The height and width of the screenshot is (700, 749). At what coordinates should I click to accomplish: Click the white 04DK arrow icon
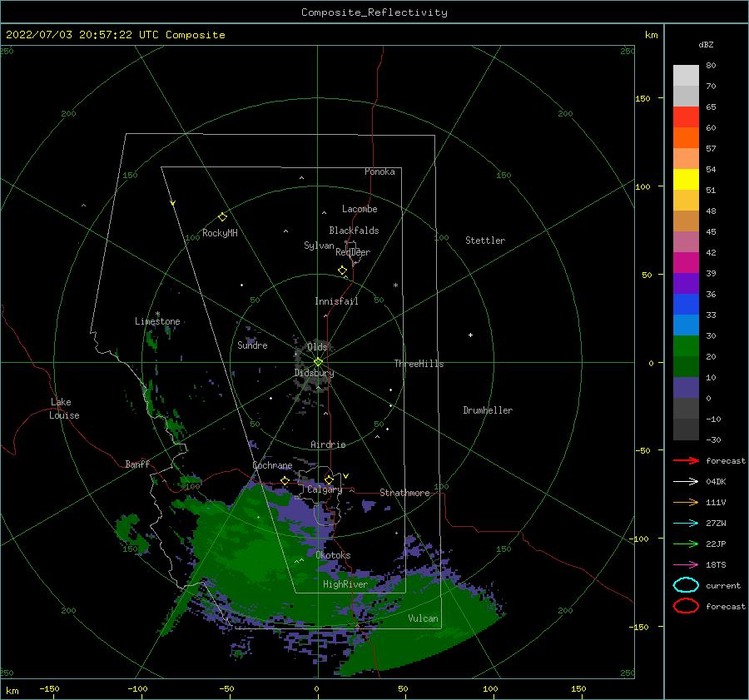click(x=686, y=481)
